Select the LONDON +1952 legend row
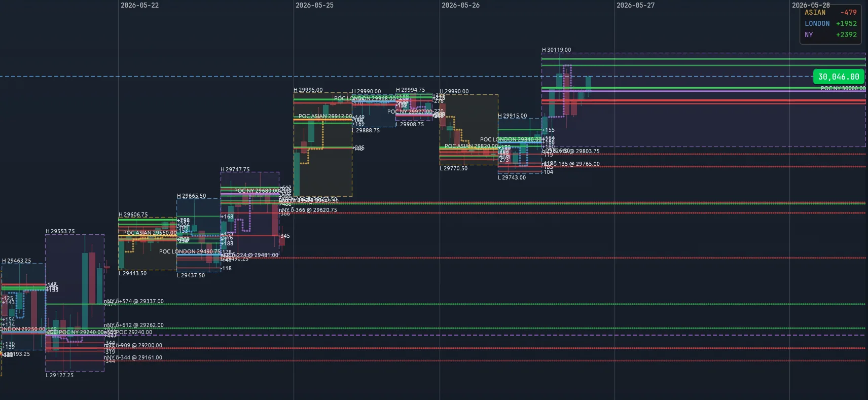 pos(830,23)
